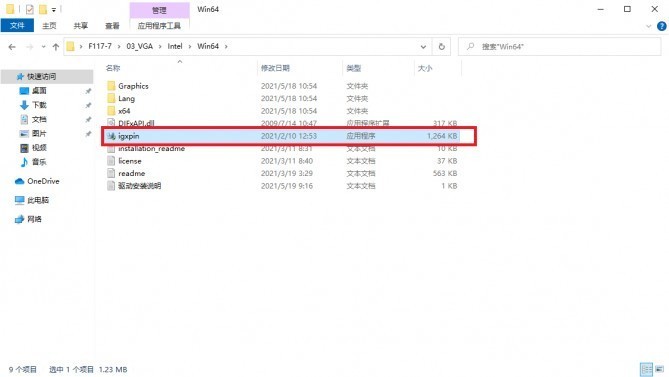Screen dimensions: 669x377
Task: Select 网络 in the navigation pane
Action: pos(34,219)
